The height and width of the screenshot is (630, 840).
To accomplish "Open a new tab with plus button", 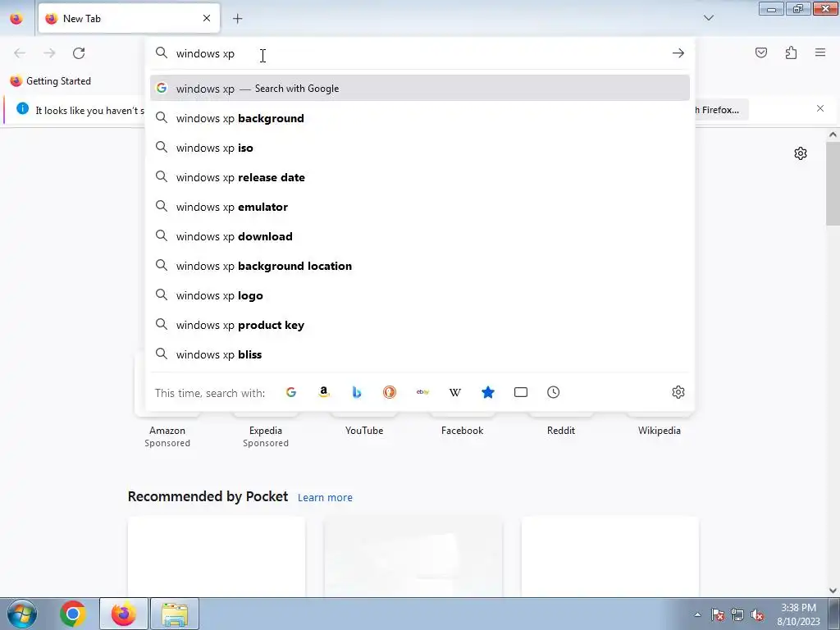I will click(237, 19).
